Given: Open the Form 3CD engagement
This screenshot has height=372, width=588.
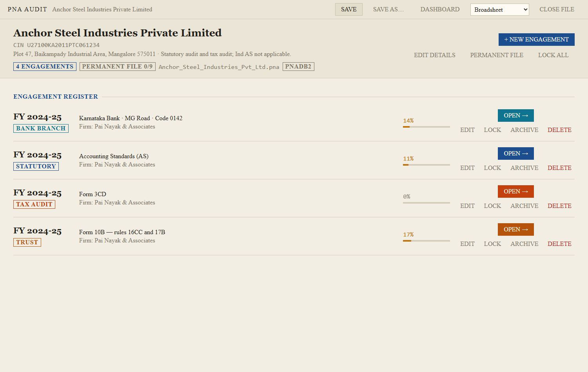Looking at the screenshot, I should (x=516, y=191).
